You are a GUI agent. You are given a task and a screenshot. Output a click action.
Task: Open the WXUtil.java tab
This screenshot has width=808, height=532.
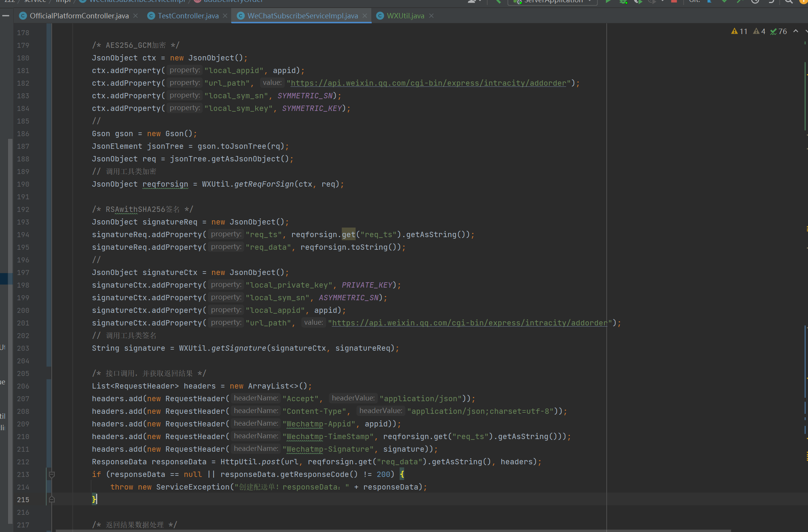point(405,16)
